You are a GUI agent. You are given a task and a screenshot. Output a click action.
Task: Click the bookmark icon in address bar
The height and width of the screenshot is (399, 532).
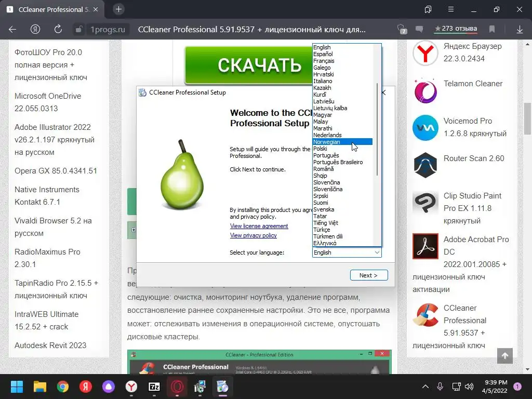pos(492,29)
